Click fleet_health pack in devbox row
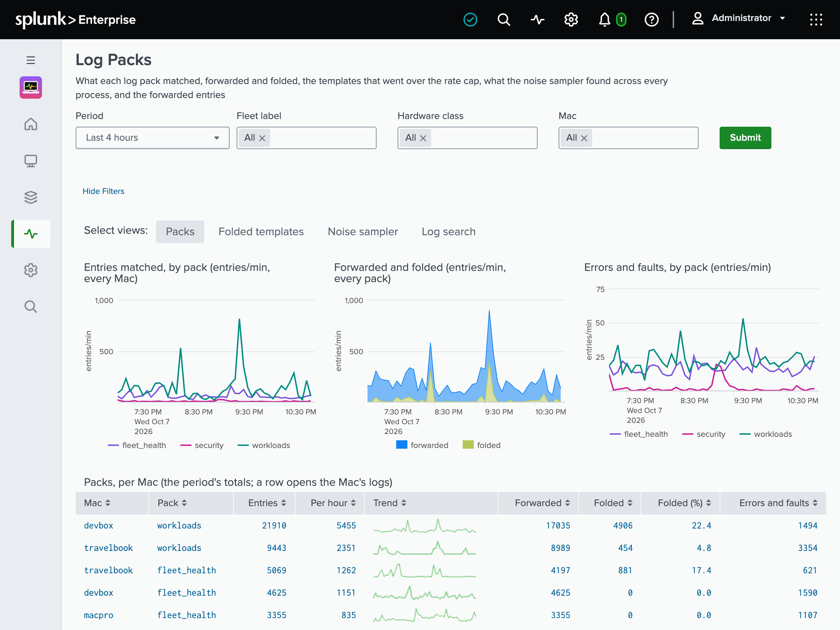 187,593
